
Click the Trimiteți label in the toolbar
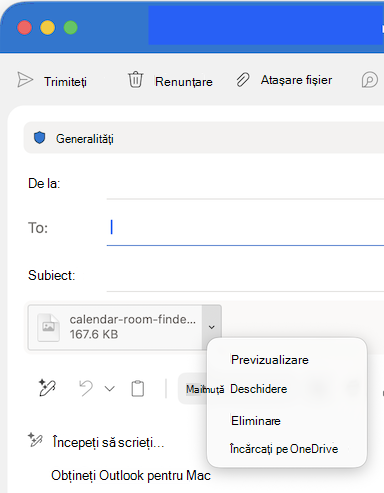click(65, 81)
